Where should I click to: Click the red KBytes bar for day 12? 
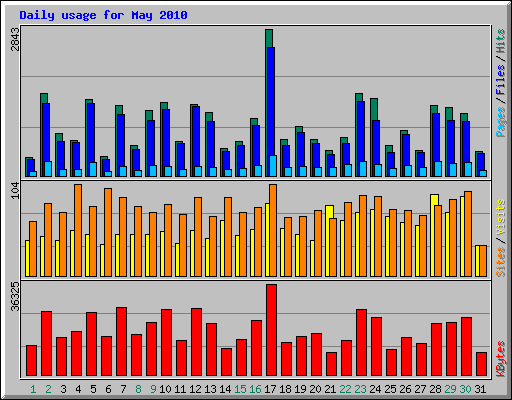point(196,342)
